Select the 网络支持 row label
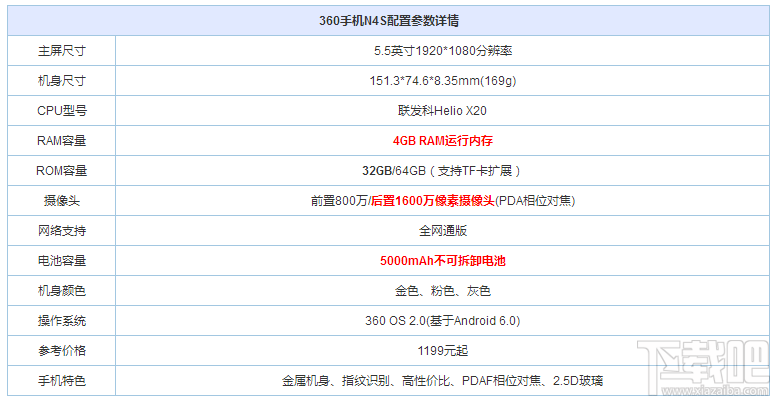 61,231
